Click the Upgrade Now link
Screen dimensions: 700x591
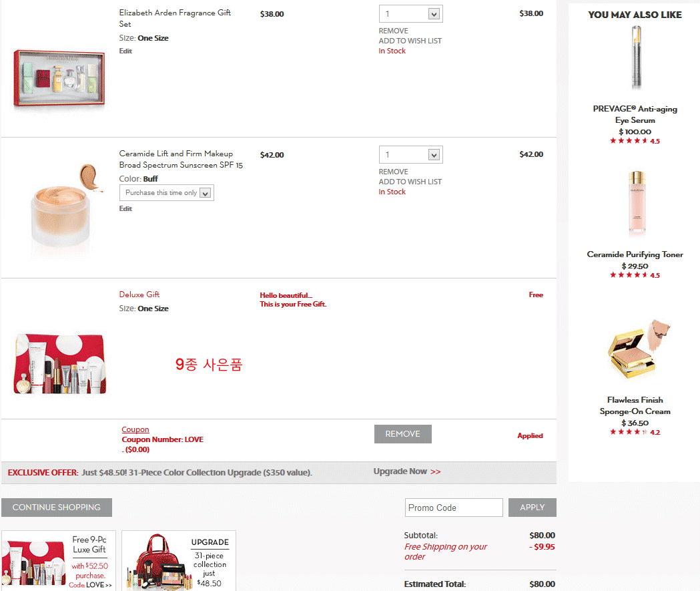click(407, 471)
